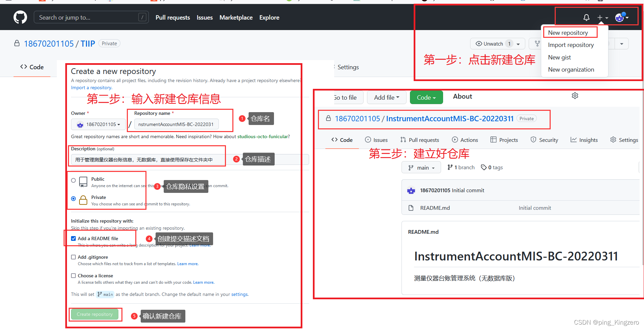644x329 pixels.
Task: Click the fork icon button
Action: [537, 44]
